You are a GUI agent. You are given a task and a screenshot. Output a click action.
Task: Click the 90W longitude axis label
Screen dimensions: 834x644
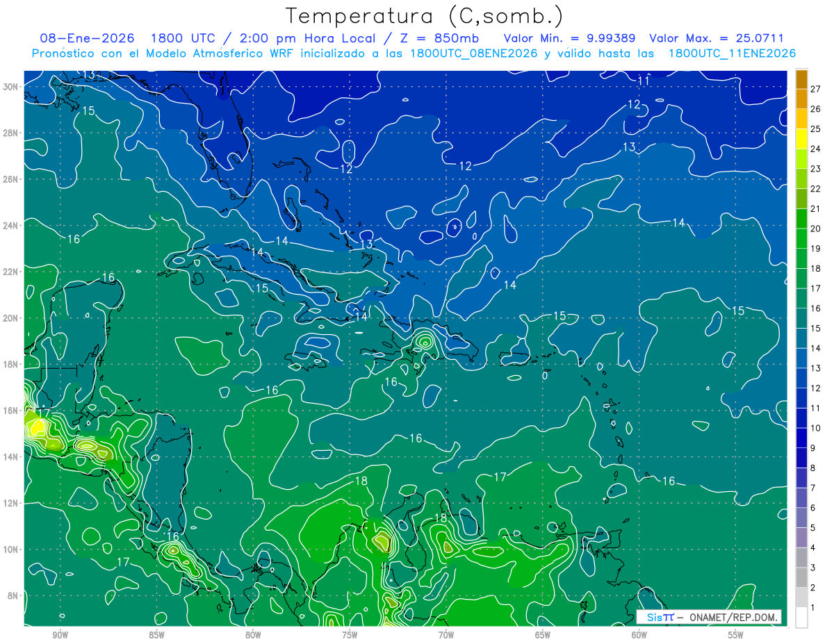coord(60,635)
